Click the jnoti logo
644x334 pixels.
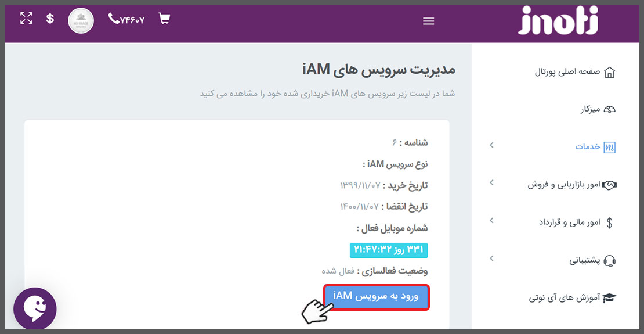(558, 21)
